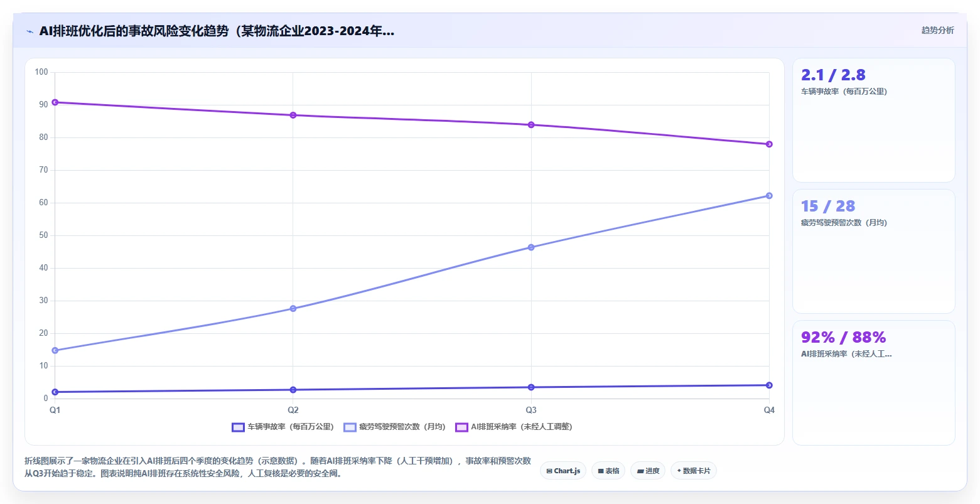Click the 趋势分析 label in the header
Image resolution: width=980 pixels, height=504 pixels.
pyautogui.click(x=937, y=31)
